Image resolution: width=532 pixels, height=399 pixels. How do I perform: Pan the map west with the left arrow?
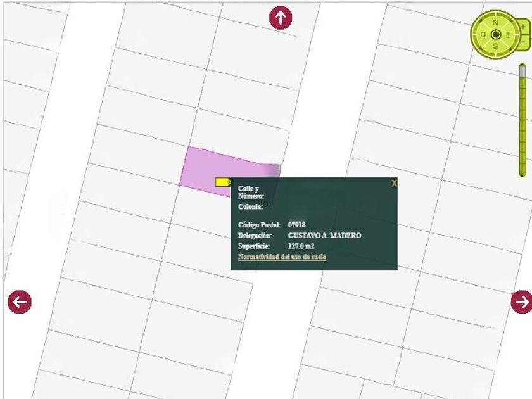click(x=20, y=301)
